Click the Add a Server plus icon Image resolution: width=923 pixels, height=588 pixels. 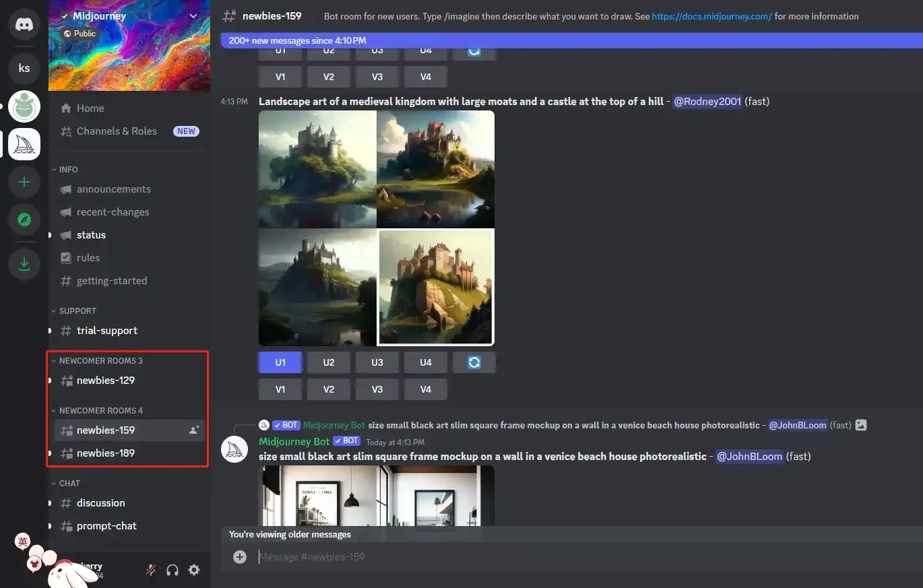[x=24, y=183]
